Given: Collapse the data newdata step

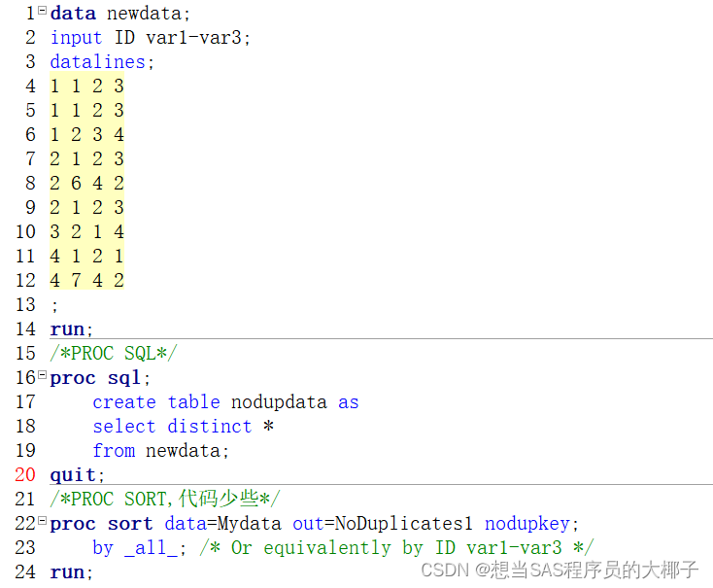Looking at the screenshot, I should click(42, 10).
